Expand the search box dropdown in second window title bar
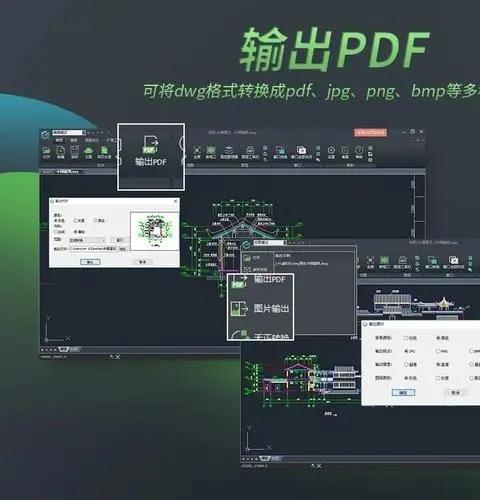This screenshot has height=500, width=480. point(284,242)
